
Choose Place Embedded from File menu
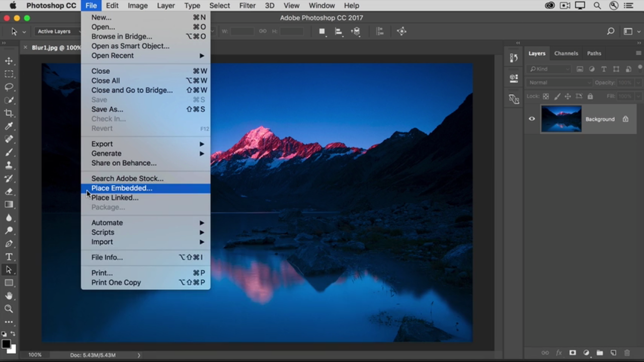click(x=122, y=188)
